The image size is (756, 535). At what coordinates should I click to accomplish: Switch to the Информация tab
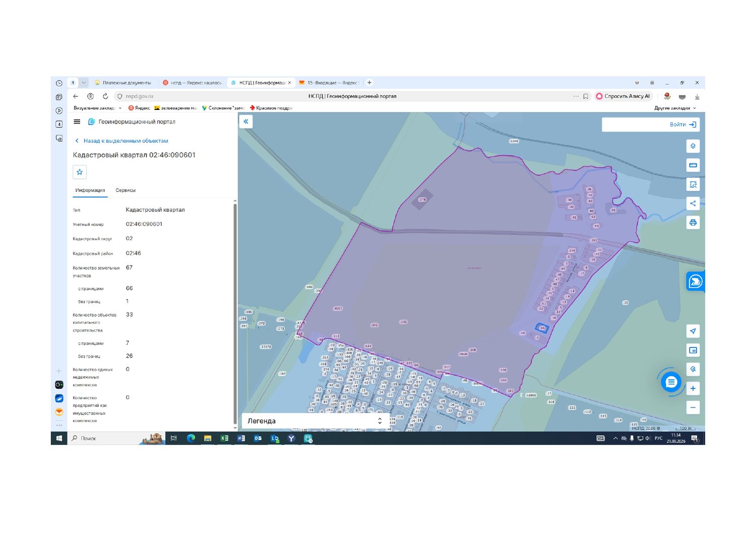90,190
